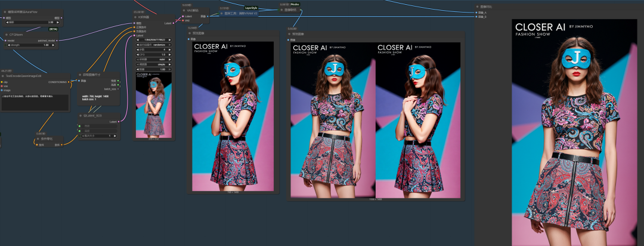
Task: Click the image input port on TextEncodeQwenImageEdit
Action: point(2,90)
